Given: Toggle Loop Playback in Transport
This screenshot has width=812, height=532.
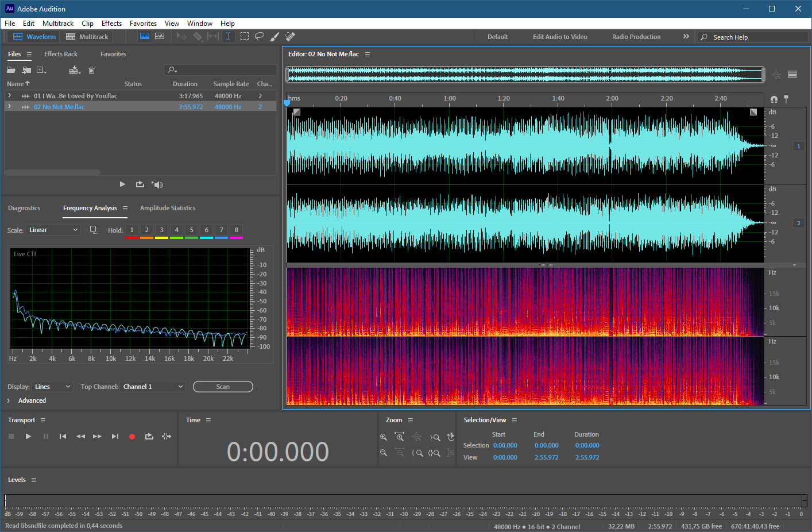Looking at the screenshot, I should pyautogui.click(x=149, y=437).
